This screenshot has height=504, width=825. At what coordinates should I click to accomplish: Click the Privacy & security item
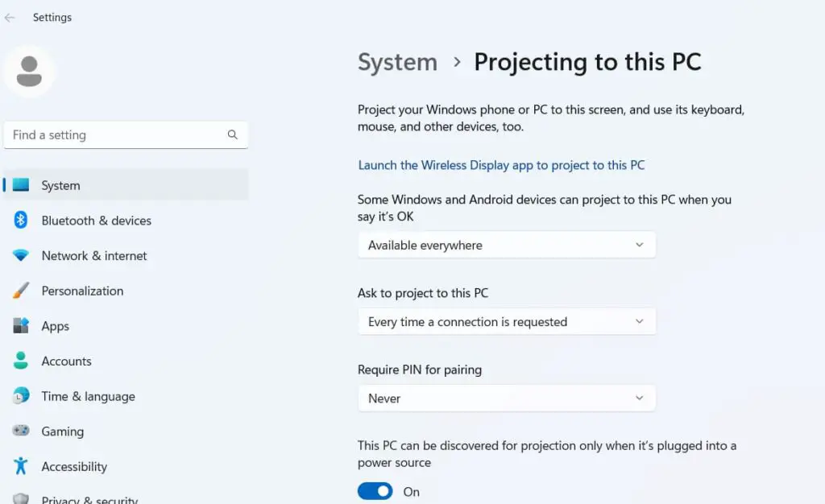coord(89,499)
